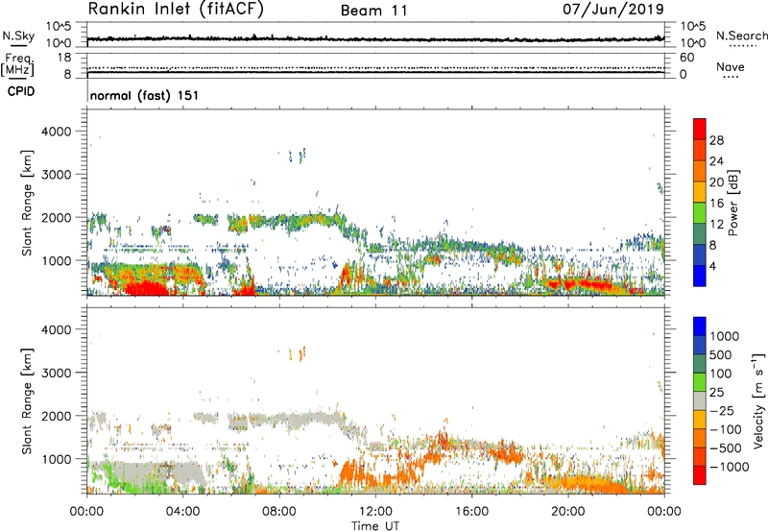Click the red high-power echo near 02:00-03:00
Image resolution: width=768 pixels, height=532 pixels.
point(147,288)
